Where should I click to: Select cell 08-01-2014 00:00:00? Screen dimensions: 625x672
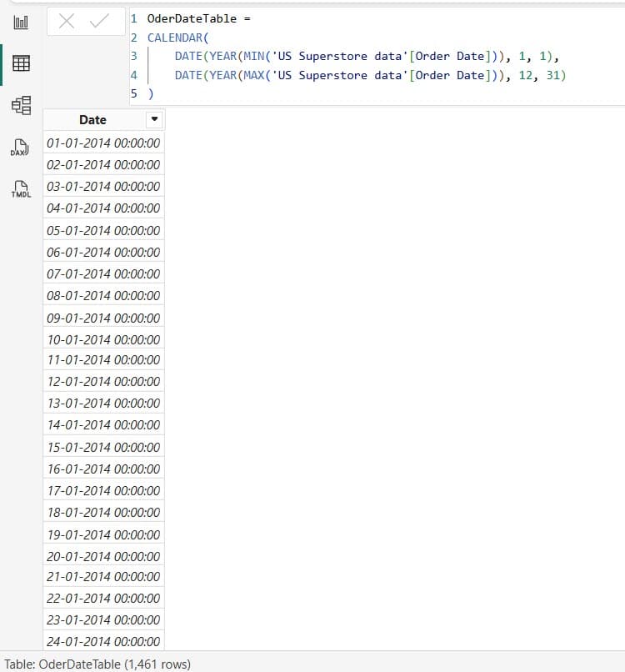103,296
